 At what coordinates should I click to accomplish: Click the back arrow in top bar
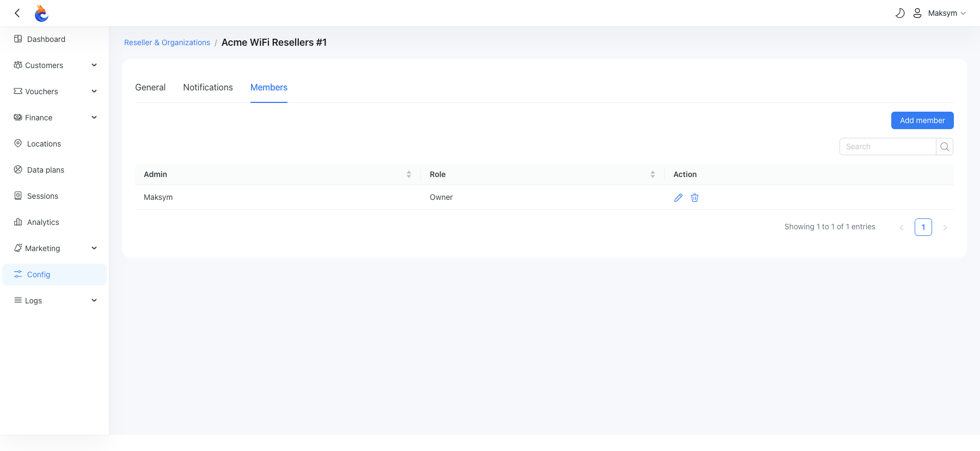tap(17, 13)
